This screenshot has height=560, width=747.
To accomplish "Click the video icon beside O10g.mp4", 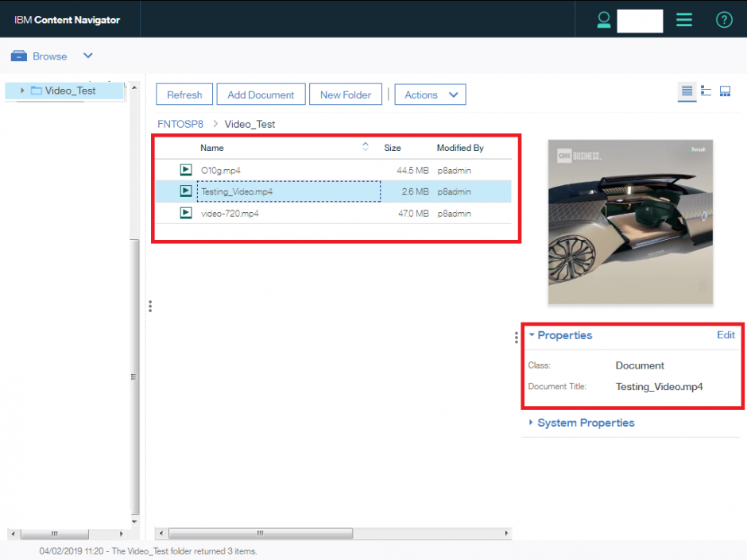I will coord(185,169).
